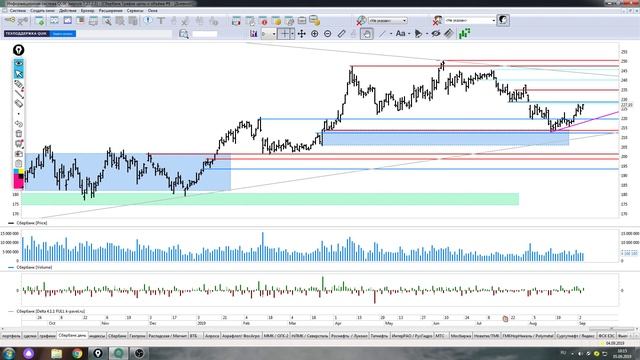
Task: Open the Расширения menu
Action: click(x=110, y=11)
